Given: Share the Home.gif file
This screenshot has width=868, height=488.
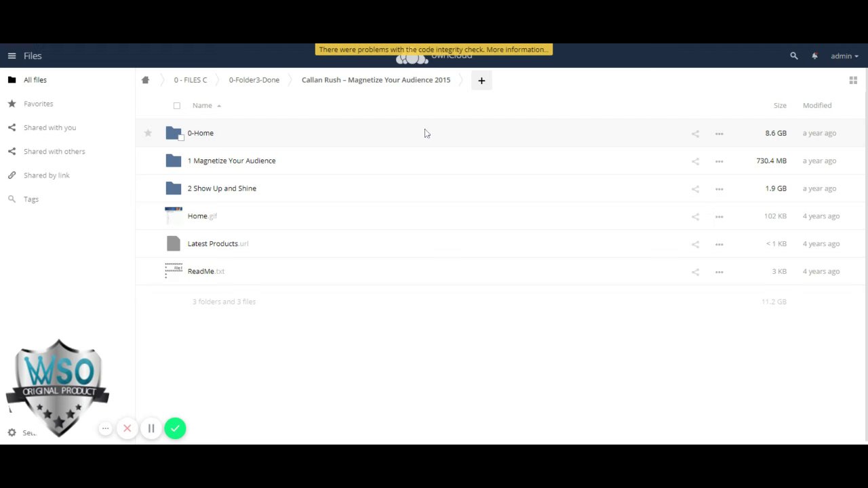Looking at the screenshot, I should [x=695, y=217].
